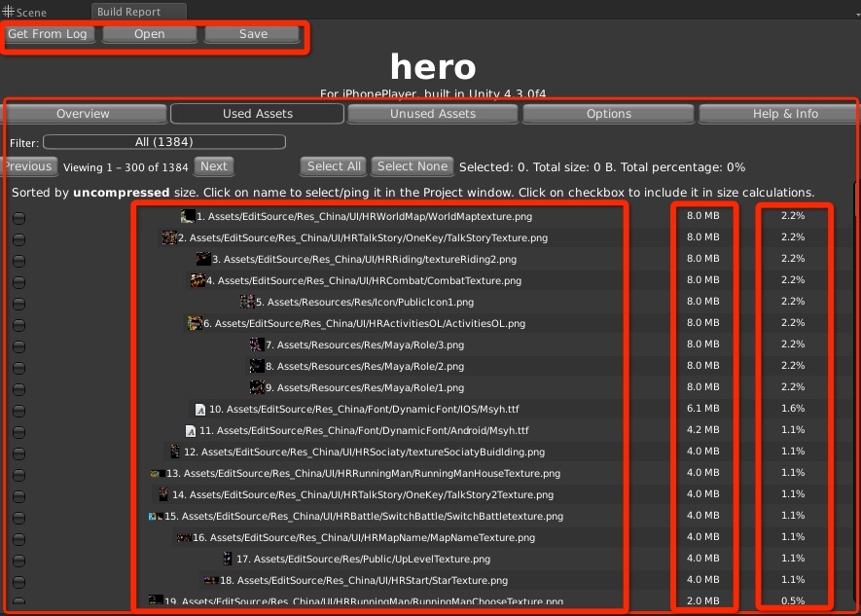
Task: Click the TalkStoryTexture.png thumbnail icon
Action: click(x=169, y=237)
